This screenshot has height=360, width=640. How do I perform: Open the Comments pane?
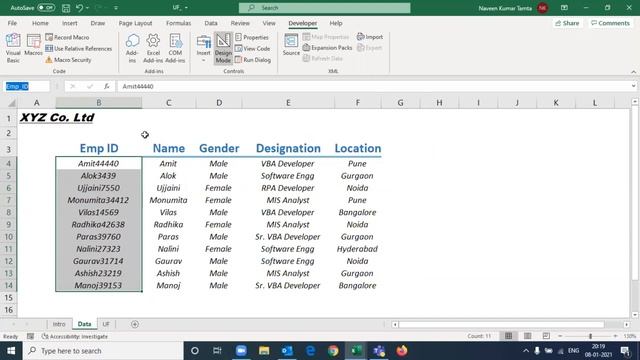[x=610, y=23]
